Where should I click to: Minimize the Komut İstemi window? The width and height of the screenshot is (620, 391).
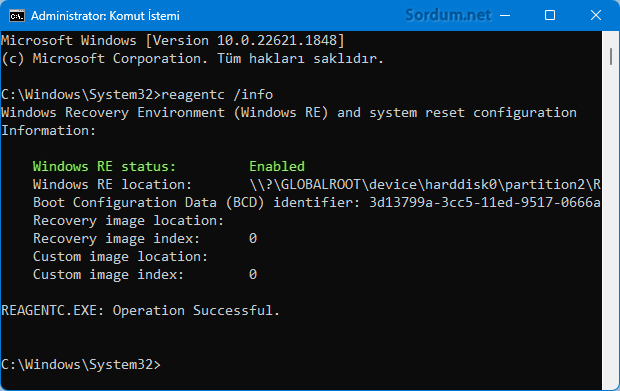click(505, 15)
